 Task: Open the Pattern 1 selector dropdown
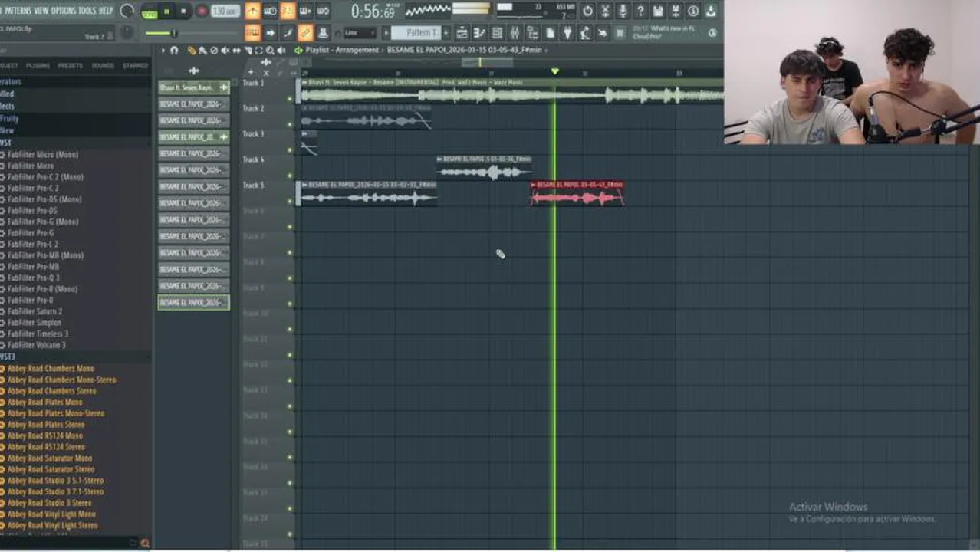[x=416, y=32]
